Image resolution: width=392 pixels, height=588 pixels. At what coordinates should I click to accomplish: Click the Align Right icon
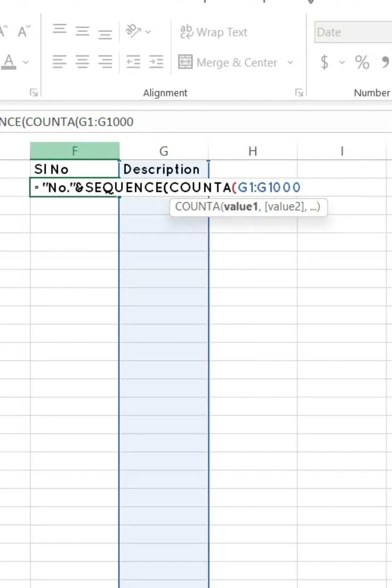tap(105, 62)
